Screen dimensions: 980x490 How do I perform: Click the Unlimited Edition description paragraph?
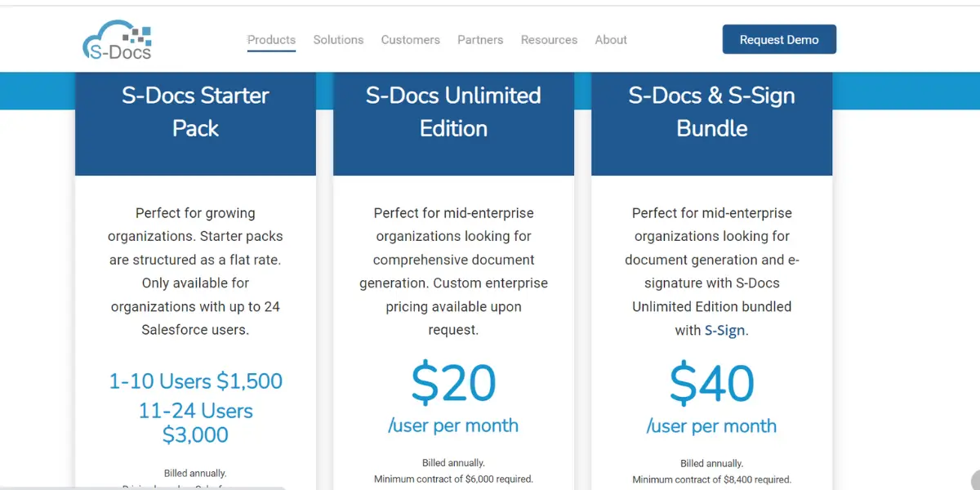point(453,271)
